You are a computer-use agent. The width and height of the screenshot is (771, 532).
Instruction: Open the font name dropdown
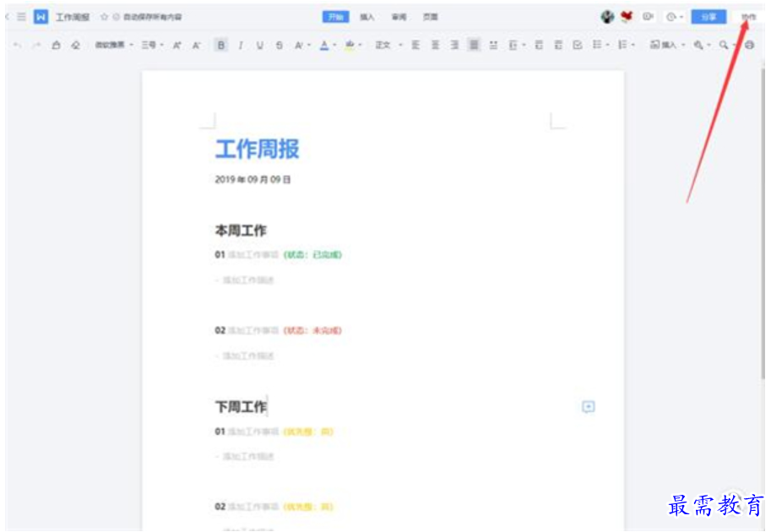click(114, 46)
